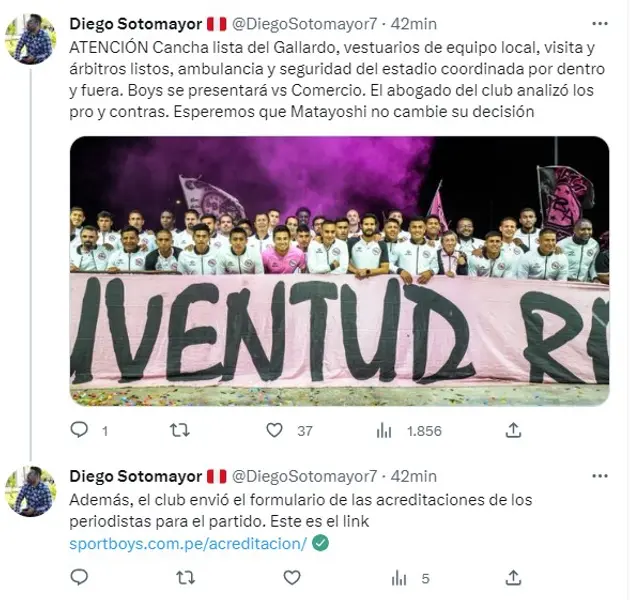This screenshot has width=640, height=600.
Task: Open the 42min timestamp of first tweet
Action: [413, 24]
